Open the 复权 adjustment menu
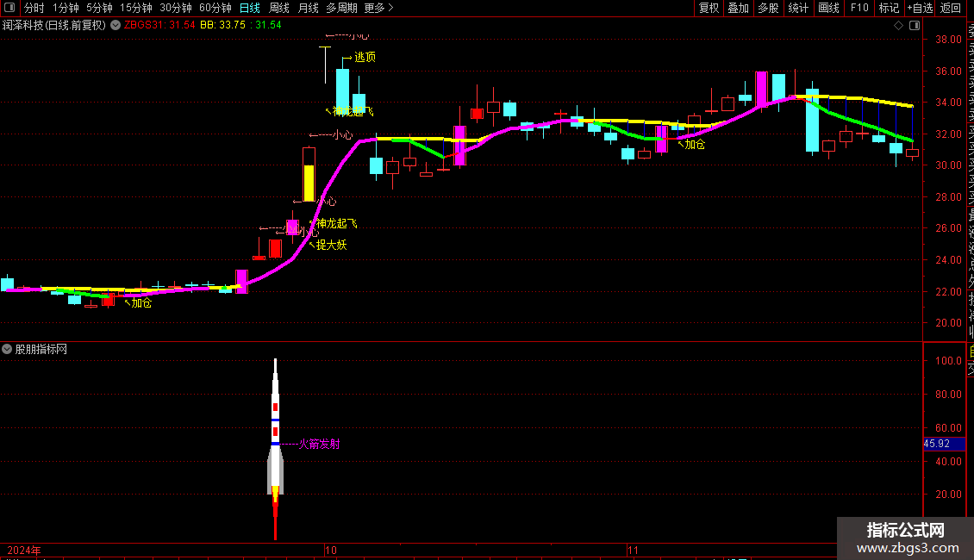Viewport: 974px width, 560px height. coord(709,8)
